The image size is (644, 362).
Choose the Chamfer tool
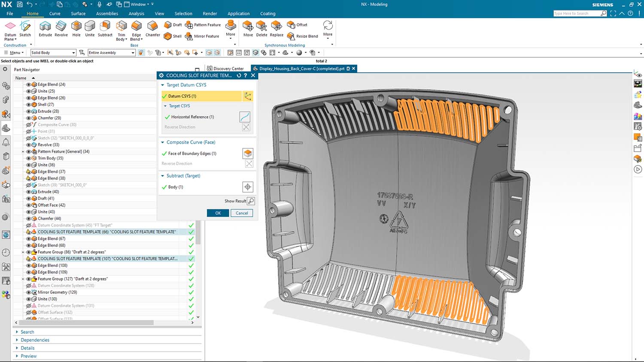pyautogui.click(x=152, y=28)
